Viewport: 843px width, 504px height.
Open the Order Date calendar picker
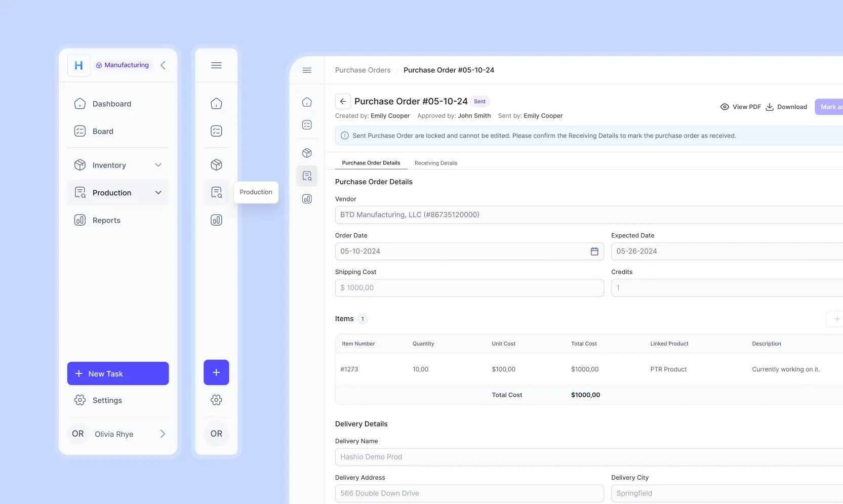(x=594, y=251)
